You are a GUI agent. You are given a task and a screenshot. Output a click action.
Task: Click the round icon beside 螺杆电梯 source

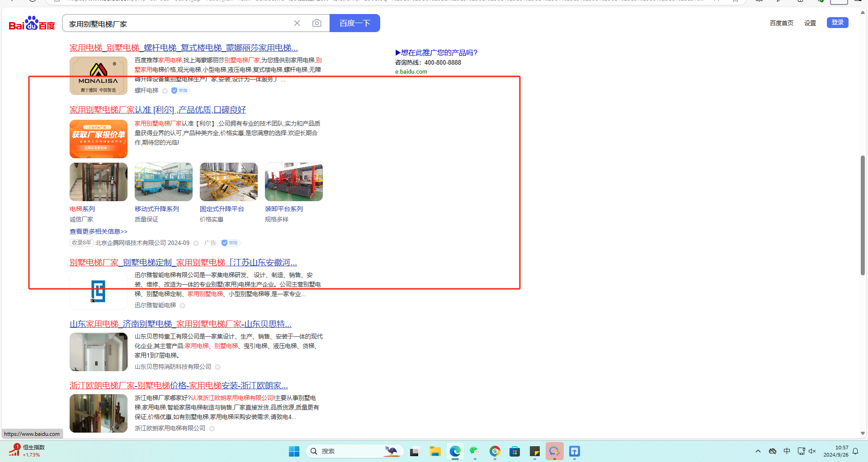point(165,91)
